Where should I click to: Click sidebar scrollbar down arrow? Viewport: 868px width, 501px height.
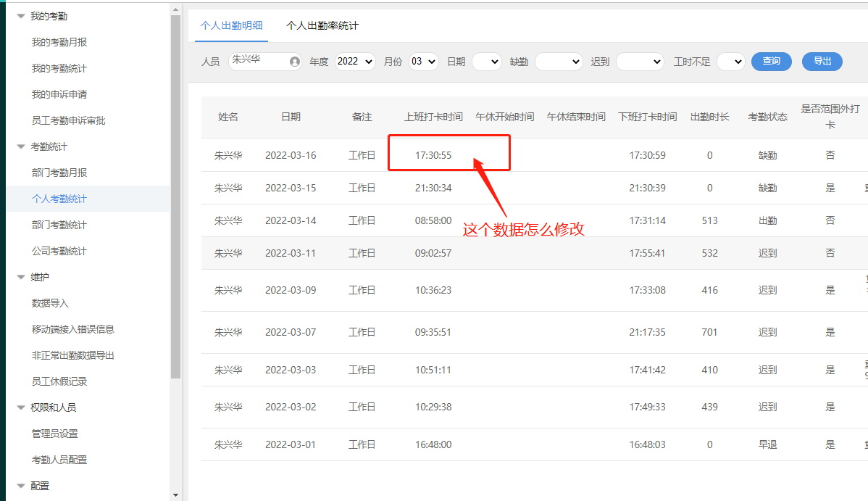175,495
